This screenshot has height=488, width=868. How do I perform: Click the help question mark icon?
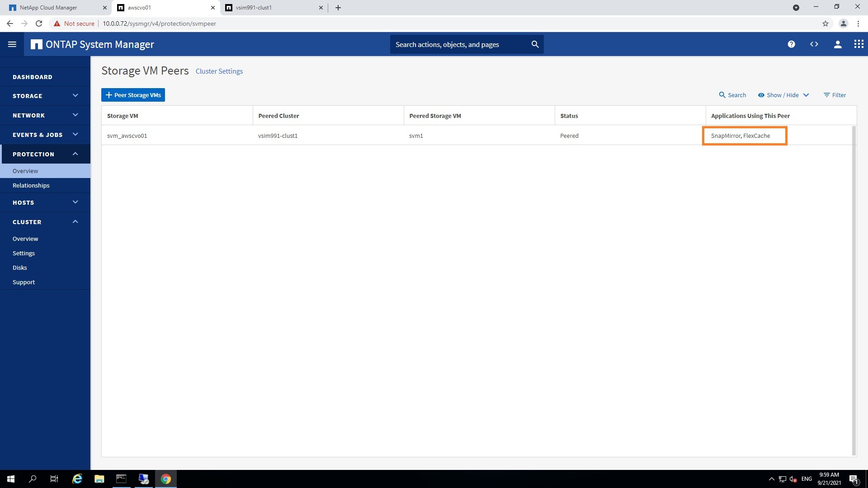point(791,44)
